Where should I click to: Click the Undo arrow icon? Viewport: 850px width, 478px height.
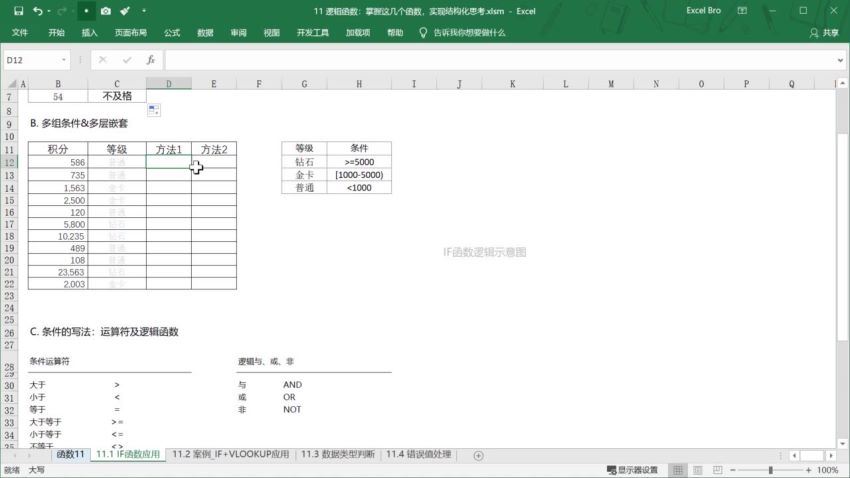(x=38, y=11)
